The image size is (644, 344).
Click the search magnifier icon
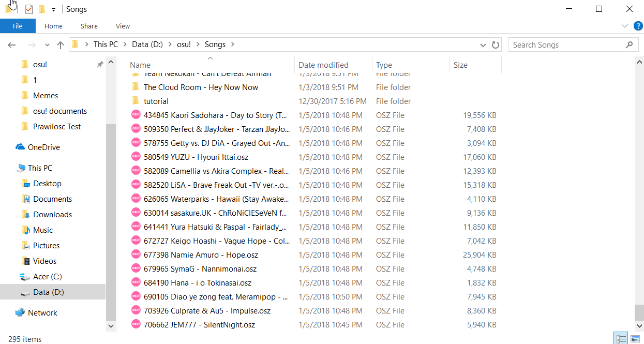click(630, 45)
